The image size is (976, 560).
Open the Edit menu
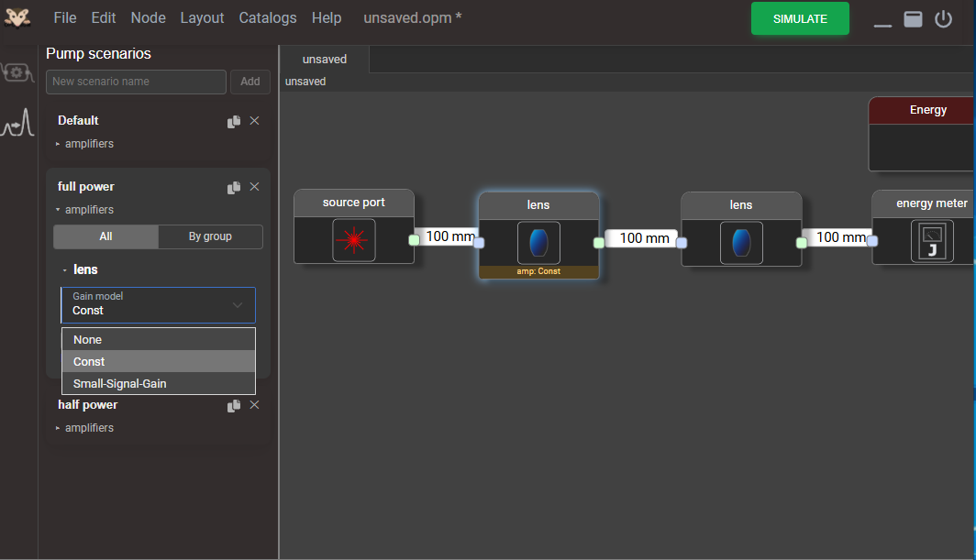[x=104, y=18]
